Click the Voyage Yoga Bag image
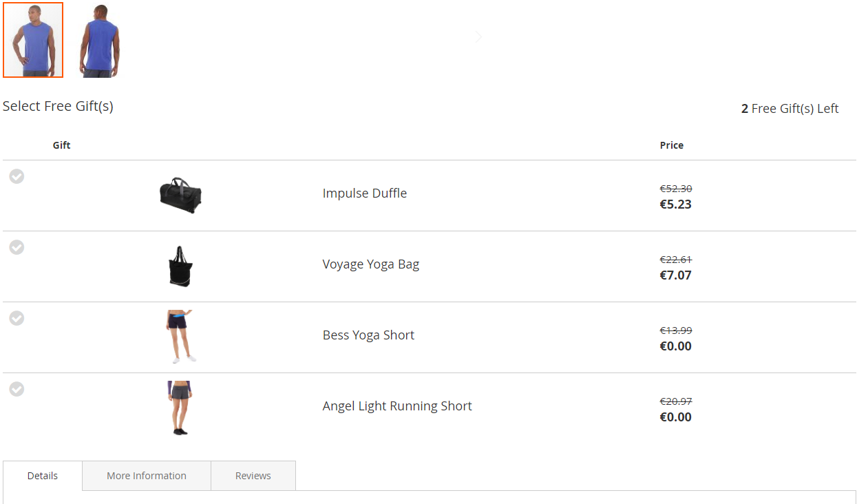Viewport: 868px width, 504px height. tap(180, 266)
